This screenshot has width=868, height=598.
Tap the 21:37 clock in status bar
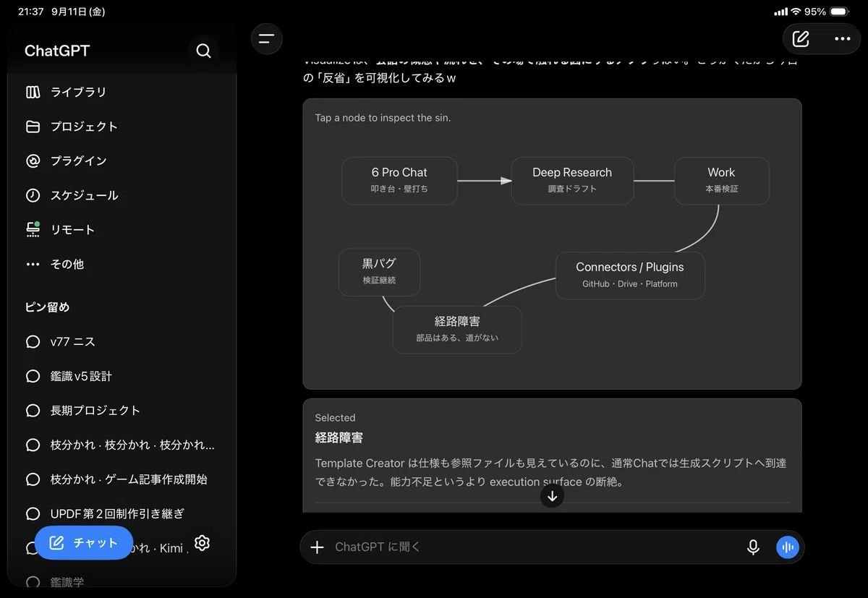coord(30,12)
